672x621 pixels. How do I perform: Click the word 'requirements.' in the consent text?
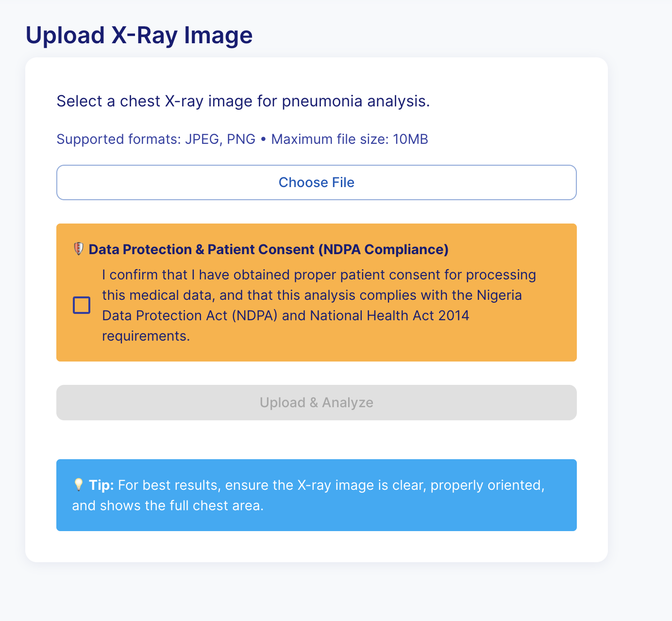coord(146,336)
